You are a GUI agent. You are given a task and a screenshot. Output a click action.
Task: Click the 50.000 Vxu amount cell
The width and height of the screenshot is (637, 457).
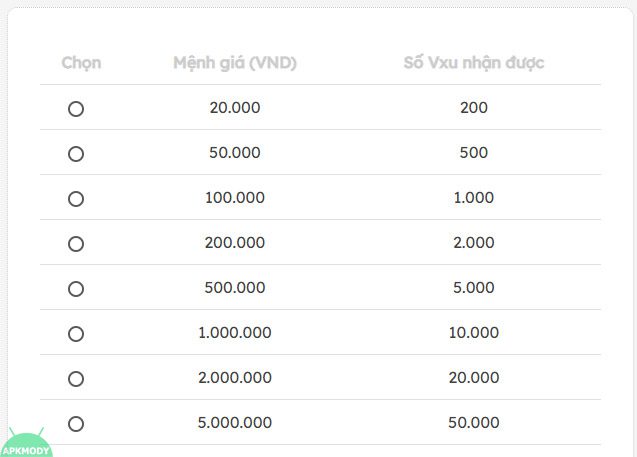(x=474, y=423)
